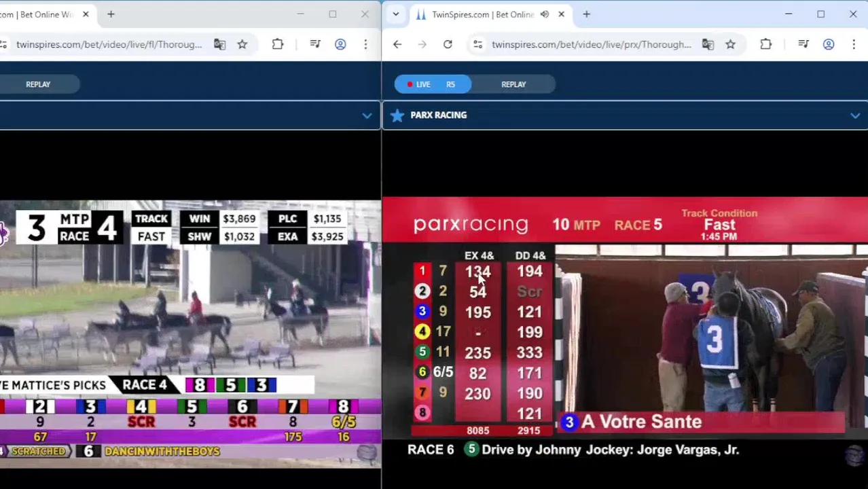
Task: Minimize the left browser window
Action: 300,14
